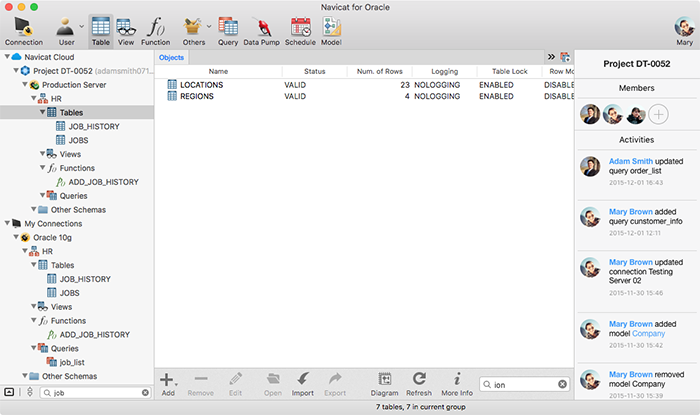The width and height of the screenshot is (700, 415).
Task: Open Adam Smith link in activities
Action: [x=631, y=161]
